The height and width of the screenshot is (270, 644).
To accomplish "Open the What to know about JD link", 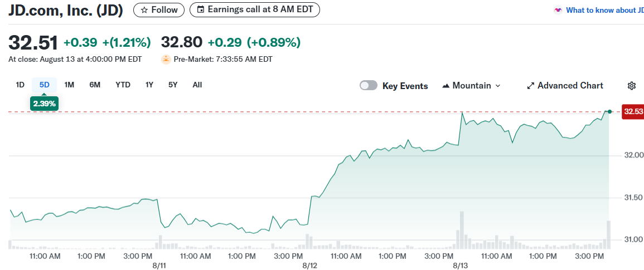I will 604,10.
